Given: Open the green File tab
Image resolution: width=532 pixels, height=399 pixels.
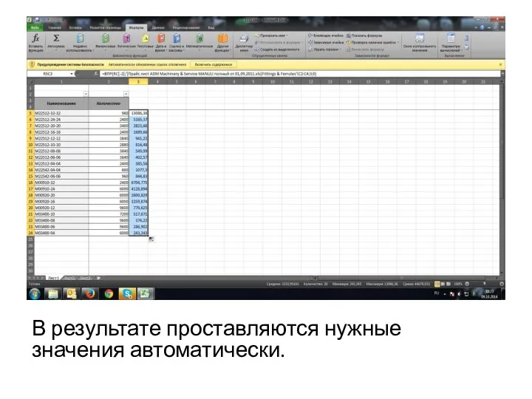Looking at the screenshot, I should point(35,27).
